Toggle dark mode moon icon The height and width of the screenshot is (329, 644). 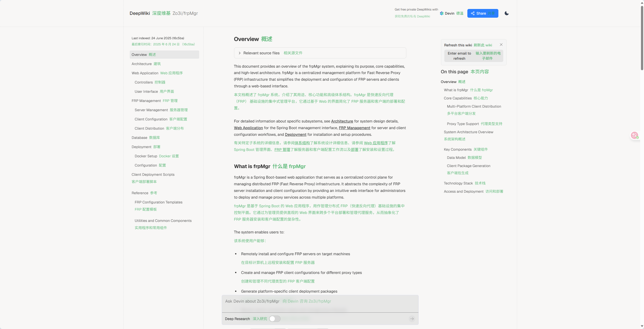(506, 13)
